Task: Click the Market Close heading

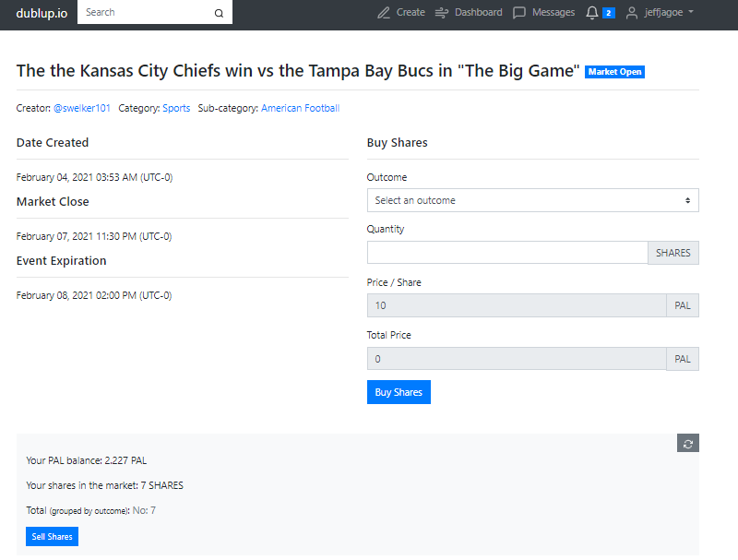Action: click(53, 202)
